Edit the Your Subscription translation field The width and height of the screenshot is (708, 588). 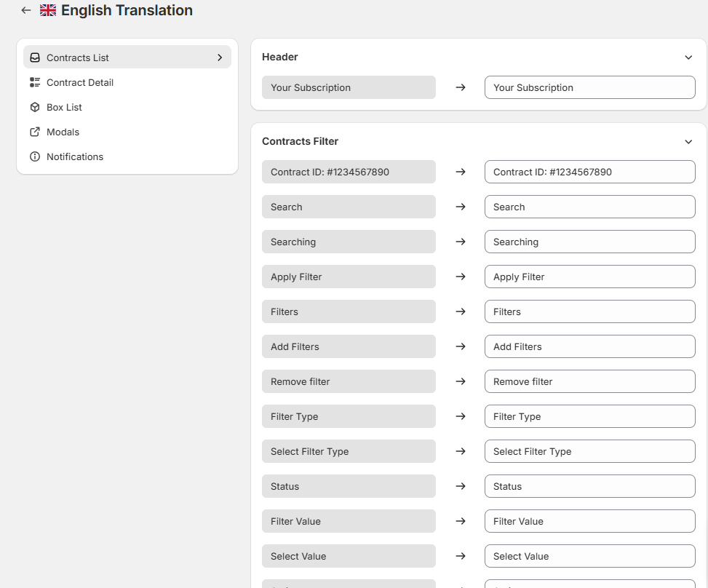(x=589, y=87)
